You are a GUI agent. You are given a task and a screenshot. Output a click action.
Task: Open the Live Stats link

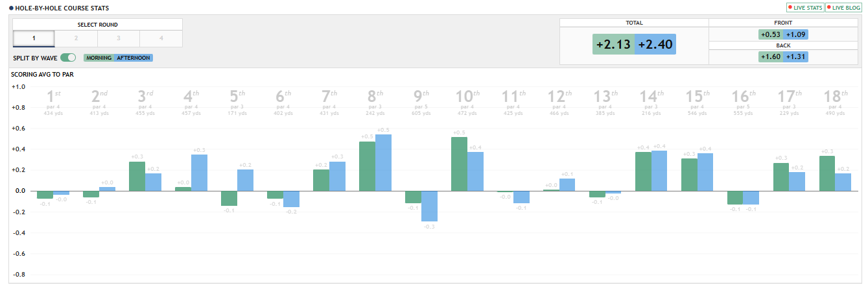(804, 8)
